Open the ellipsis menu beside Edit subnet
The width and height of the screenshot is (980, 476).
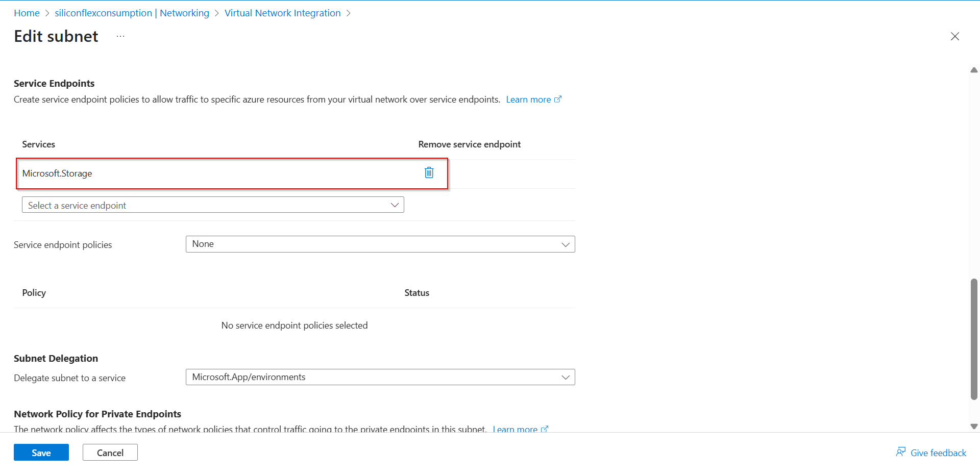(120, 36)
